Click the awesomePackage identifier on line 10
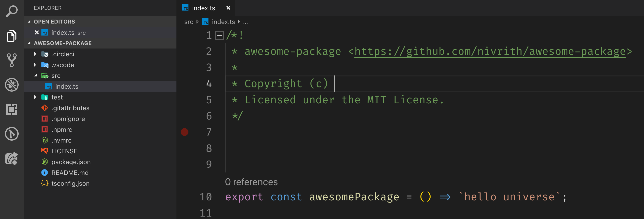Viewport: 644px width, 219px height. pos(354,197)
